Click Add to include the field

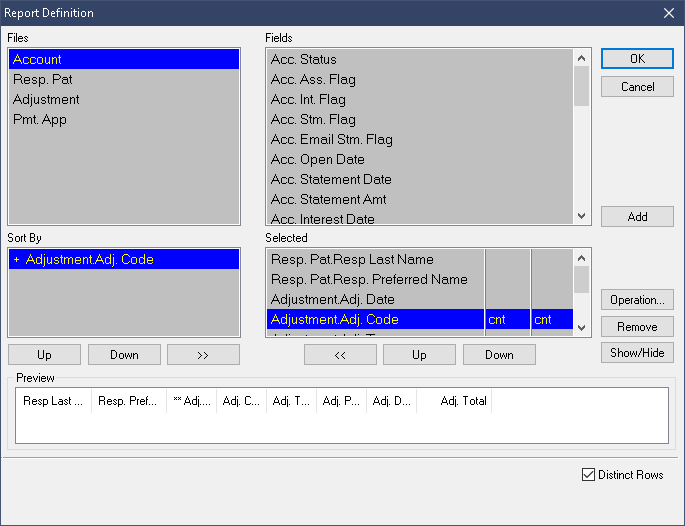(637, 217)
